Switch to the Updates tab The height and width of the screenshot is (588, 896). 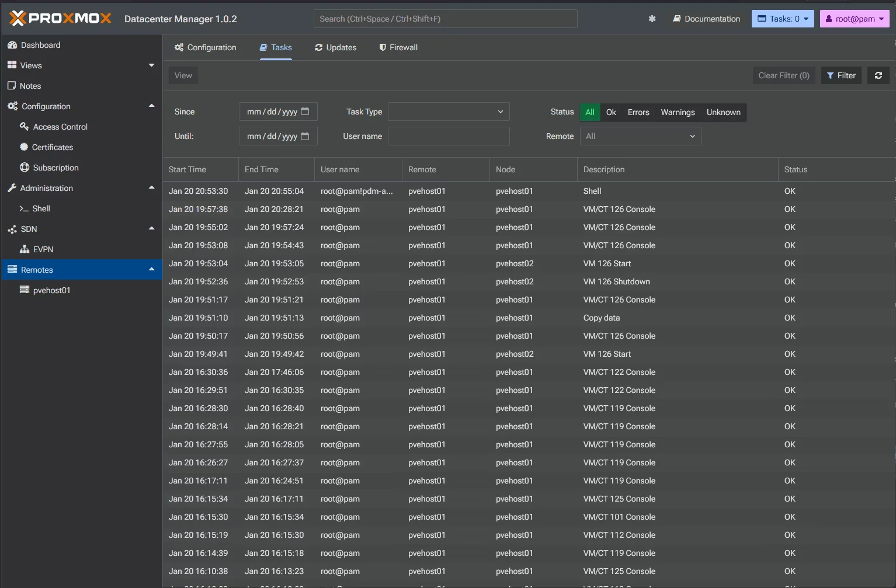[336, 47]
